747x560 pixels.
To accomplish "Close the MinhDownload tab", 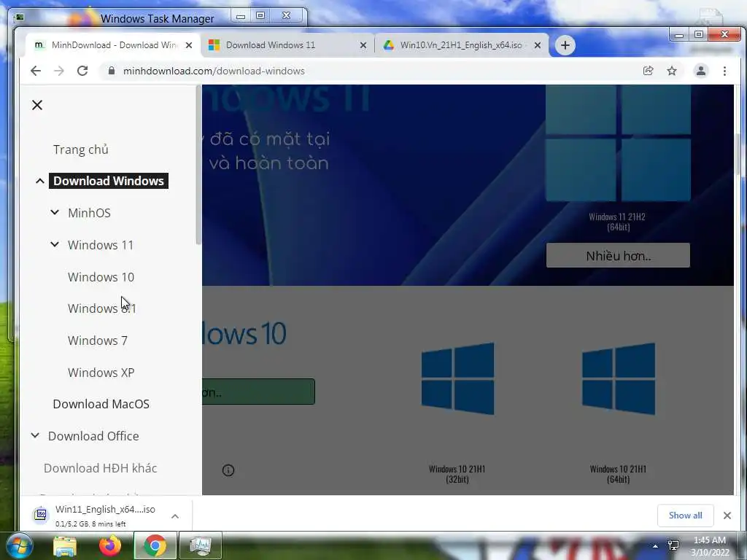I will click(x=189, y=45).
